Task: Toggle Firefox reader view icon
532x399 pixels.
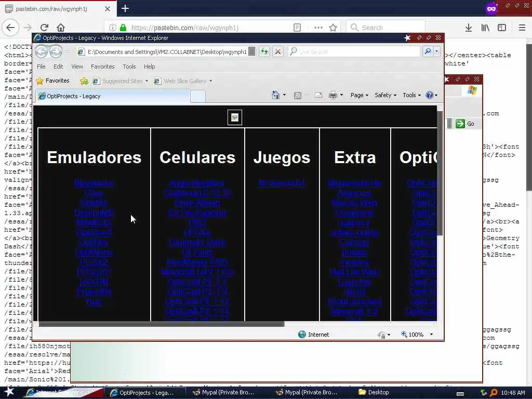Action: (297, 28)
